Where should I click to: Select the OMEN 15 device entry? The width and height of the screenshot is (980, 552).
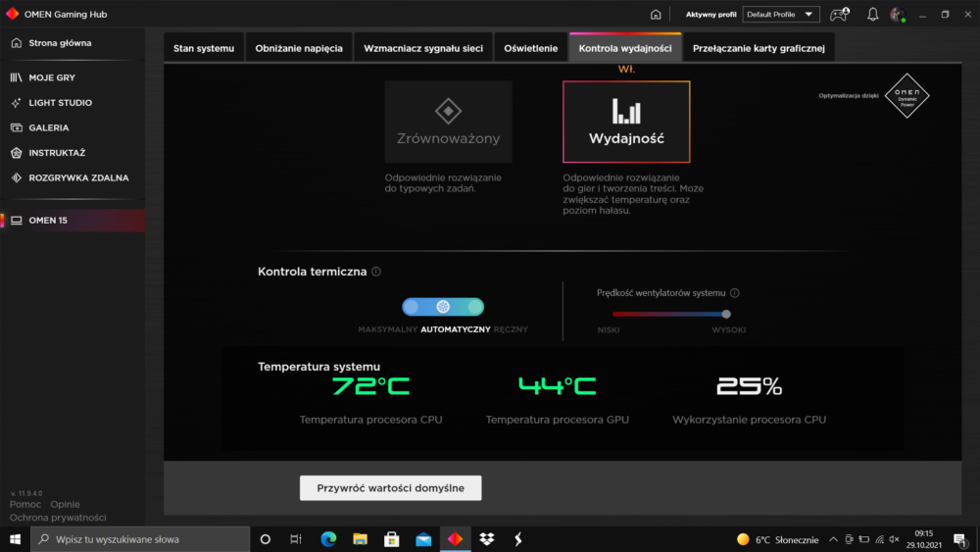point(73,220)
